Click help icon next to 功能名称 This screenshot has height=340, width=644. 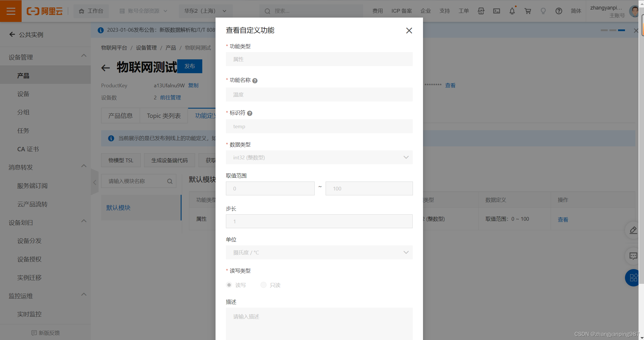point(255,81)
